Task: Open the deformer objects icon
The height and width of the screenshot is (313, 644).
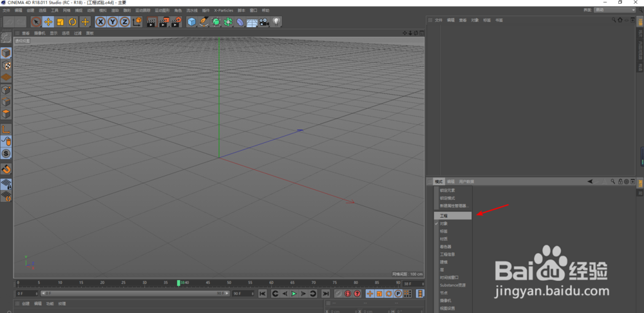Action: coord(240,22)
